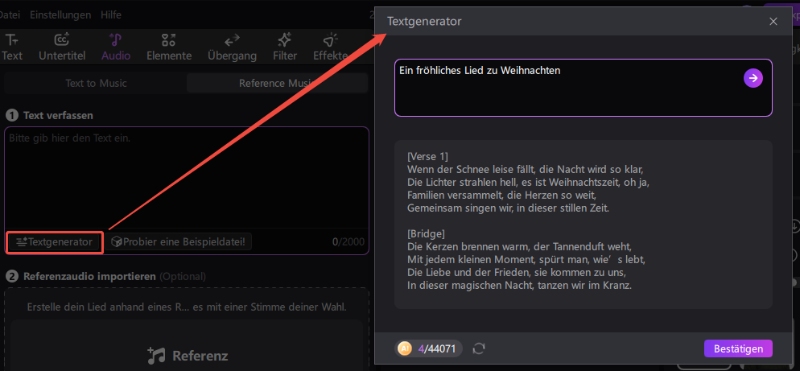Click the Textgenerator button under the text box
The image size is (800, 371).
(x=55, y=242)
